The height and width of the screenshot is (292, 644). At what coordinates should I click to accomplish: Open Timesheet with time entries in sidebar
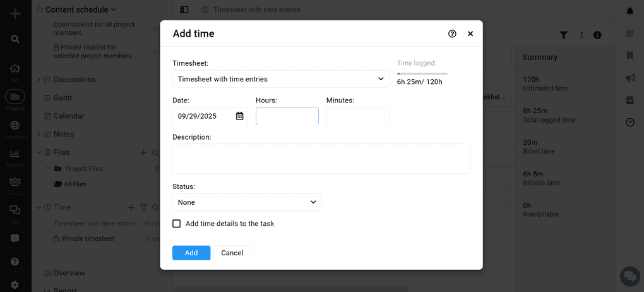click(x=95, y=223)
